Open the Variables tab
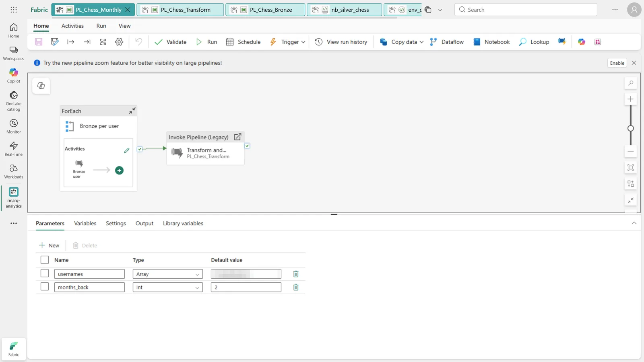644x362 pixels. (85, 223)
